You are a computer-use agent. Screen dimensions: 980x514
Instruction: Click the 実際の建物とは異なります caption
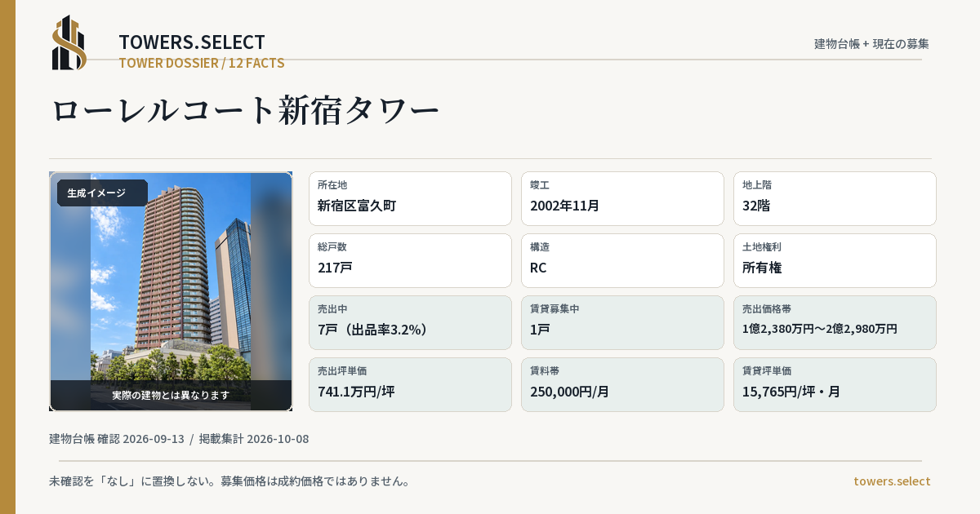pyautogui.click(x=171, y=395)
